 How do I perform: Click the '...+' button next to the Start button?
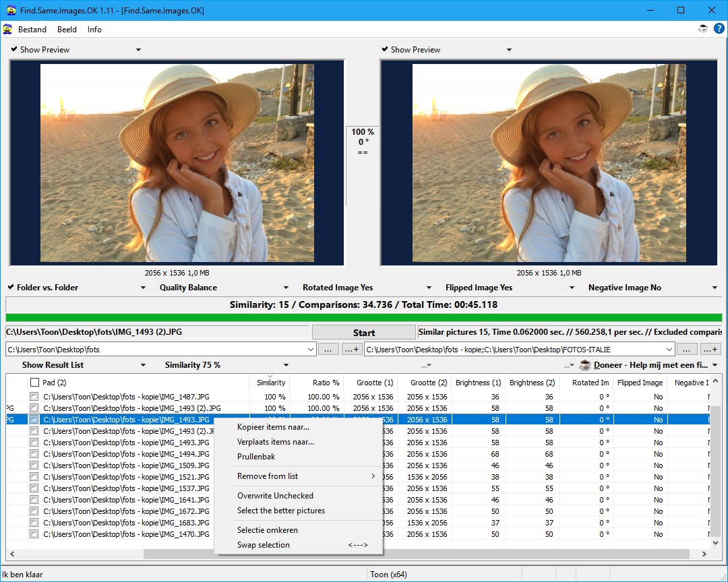click(352, 349)
